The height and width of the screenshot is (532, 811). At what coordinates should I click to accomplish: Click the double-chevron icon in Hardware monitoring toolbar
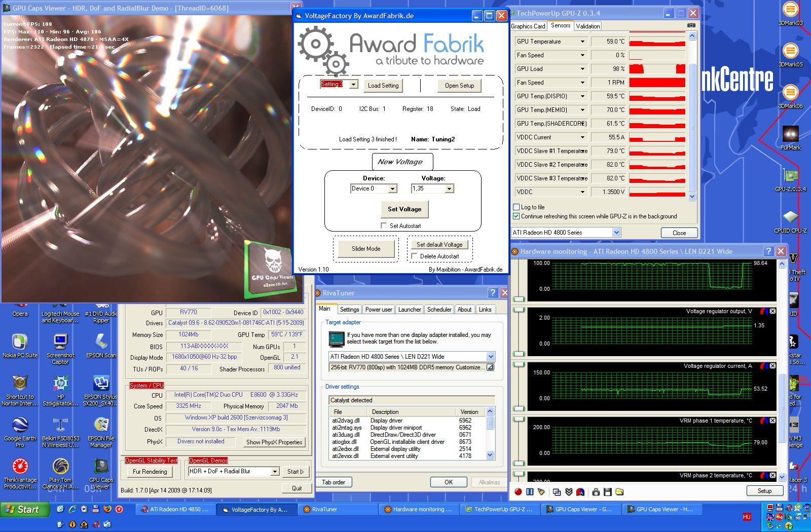pos(569,491)
